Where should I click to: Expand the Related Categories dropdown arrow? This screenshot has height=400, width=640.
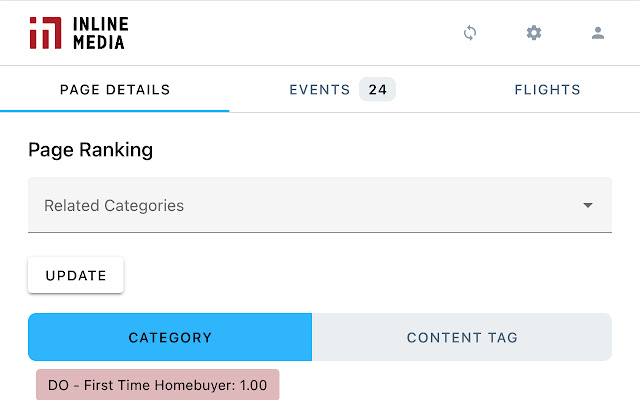(x=588, y=206)
